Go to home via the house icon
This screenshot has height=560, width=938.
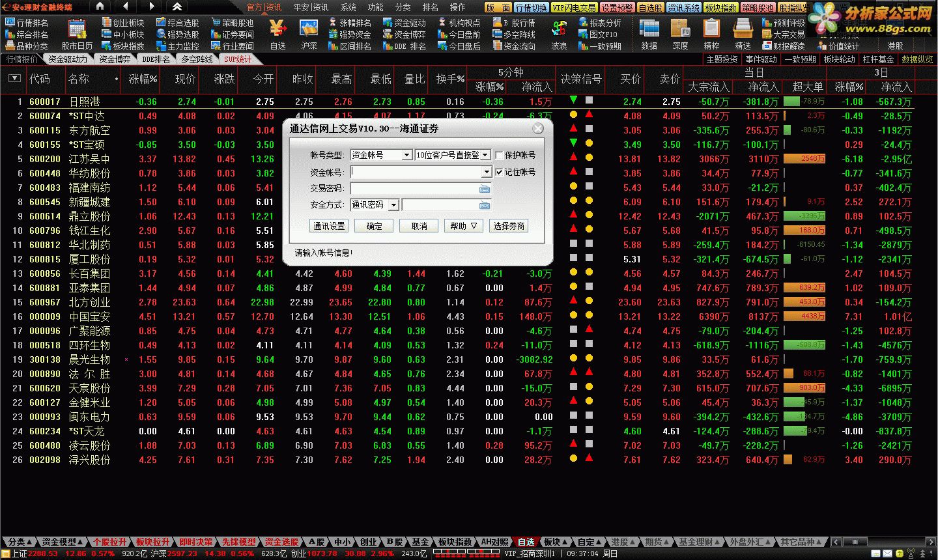(x=100, y=7)
